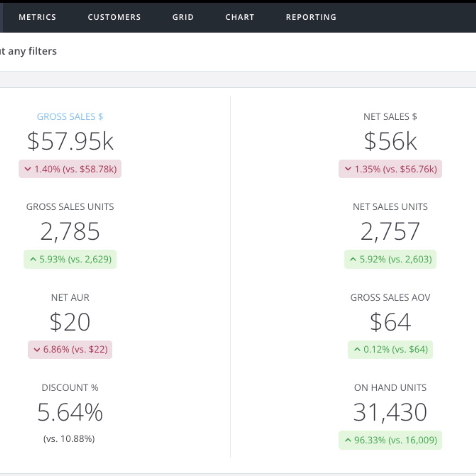The image size is (476, 476).
Task: Go to the Chart tab
Action: [x=240, y=17]
